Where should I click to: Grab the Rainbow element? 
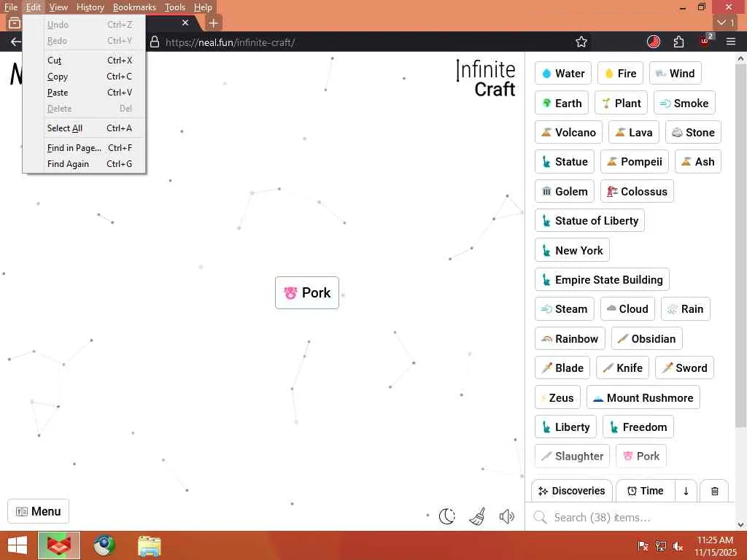[570, 339]
